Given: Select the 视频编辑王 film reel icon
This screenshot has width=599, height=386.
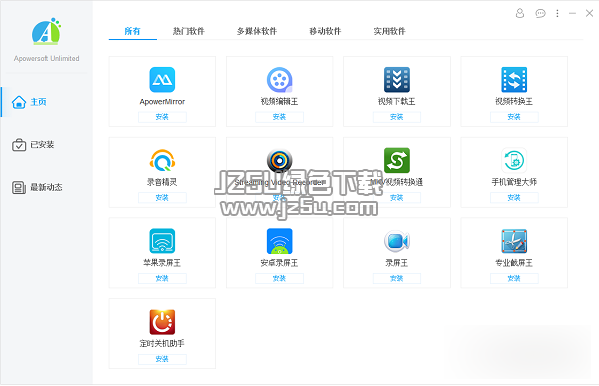Looking at the screenshot, I should point(279,79).
